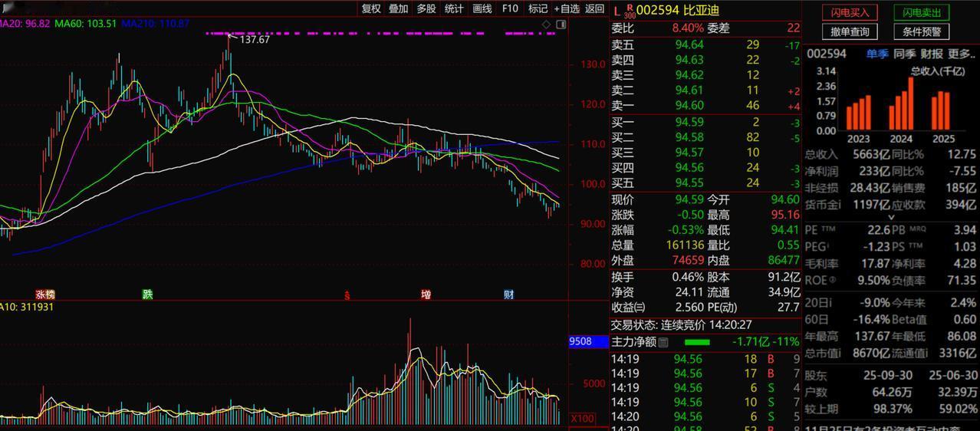The image size is (980, 431).
Task: Click the L R300 badge beside stock code
Action: click(625, 10)
